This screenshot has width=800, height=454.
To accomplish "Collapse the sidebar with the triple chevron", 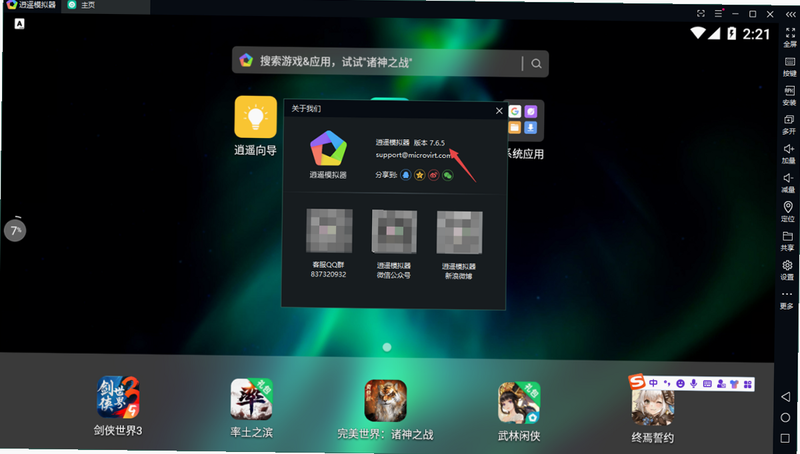I will [x=791, y=14].
